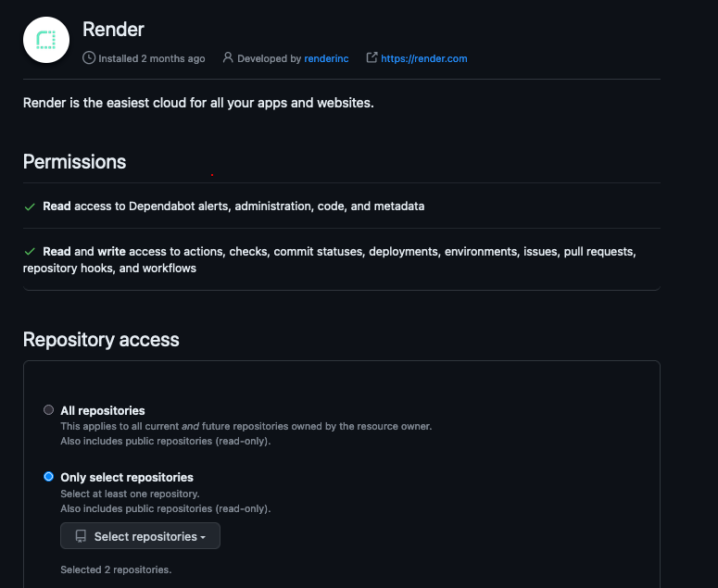
Task: Click the person icon before Developed by
Action: pos(228,58)
